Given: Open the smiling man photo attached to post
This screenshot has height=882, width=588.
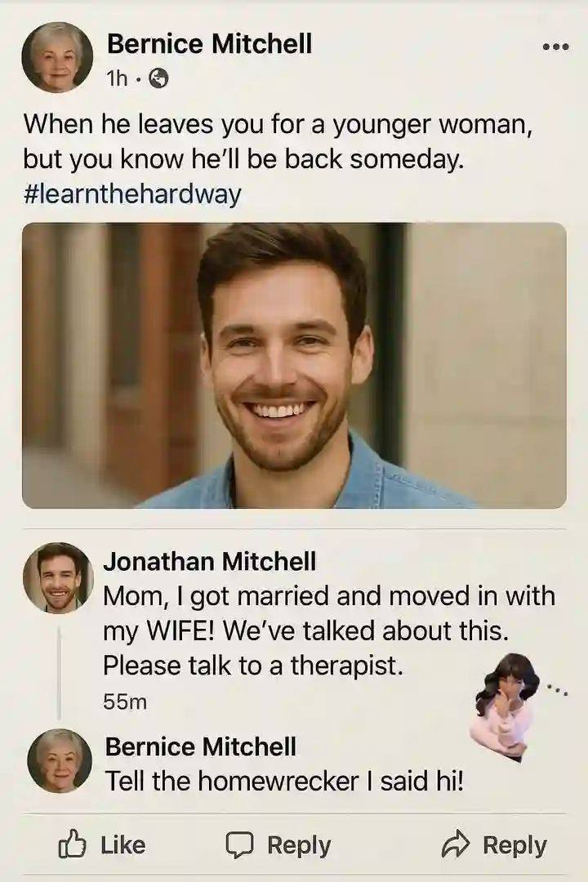Looking at the screenshot, I should pos(294,366).
